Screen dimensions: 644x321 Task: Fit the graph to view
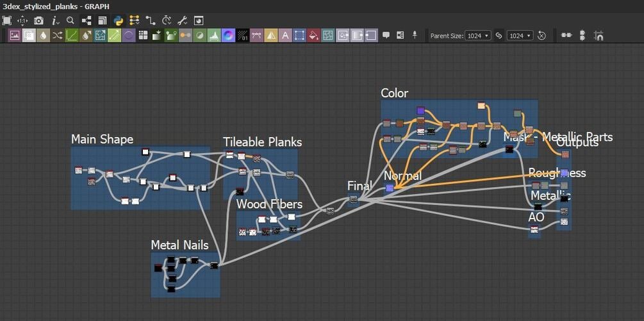(7, 21)
